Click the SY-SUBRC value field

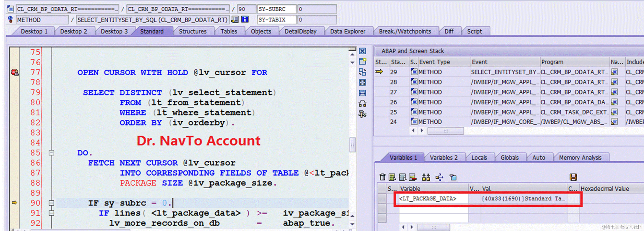(x=317, y=9)
